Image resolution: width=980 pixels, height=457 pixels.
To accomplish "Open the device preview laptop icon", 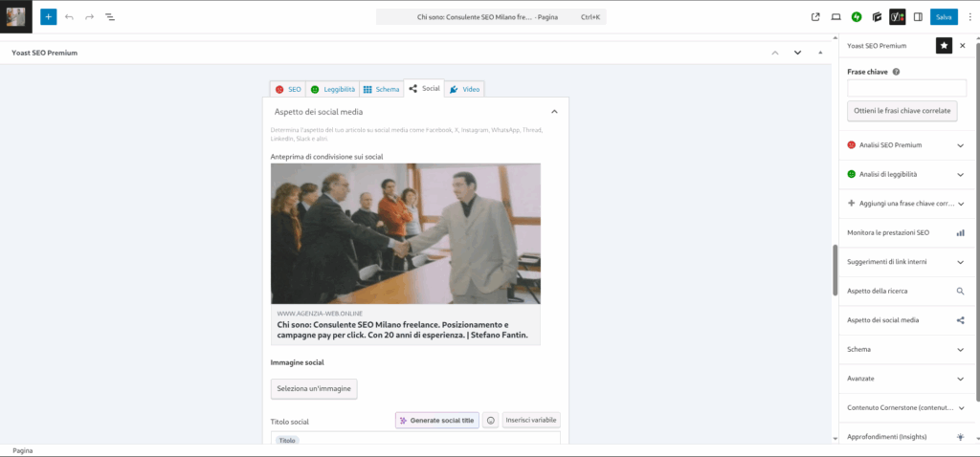I will tap(835, 17).
